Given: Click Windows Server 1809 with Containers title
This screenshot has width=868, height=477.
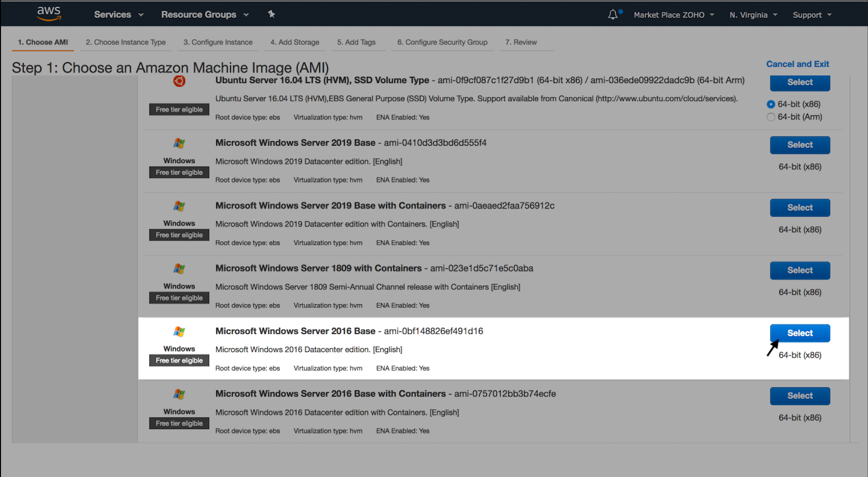Looking at the screenshot, I should pyautogui.click(x=318, y=269).
